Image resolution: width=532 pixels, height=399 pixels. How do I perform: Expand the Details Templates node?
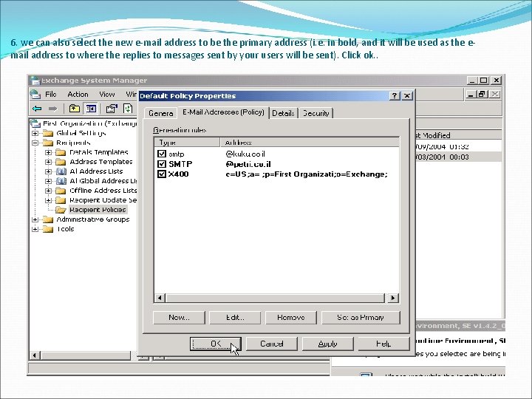(x=48, y=152)
